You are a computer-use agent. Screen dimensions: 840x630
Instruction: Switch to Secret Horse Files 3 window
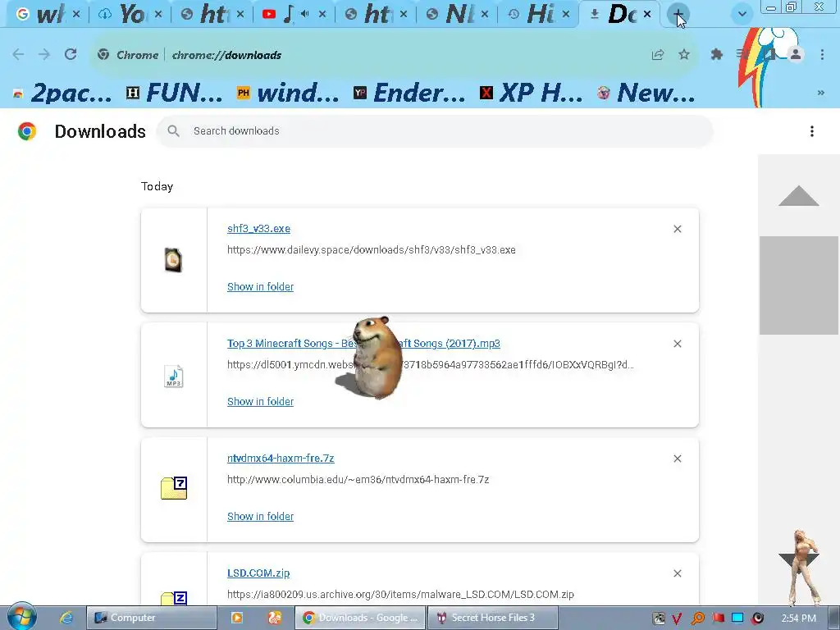tap(492, 618)
